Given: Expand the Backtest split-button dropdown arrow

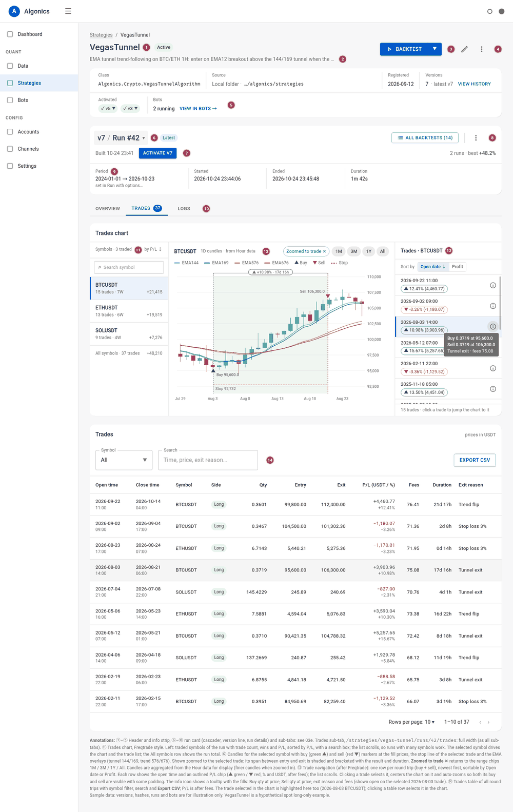Looking at the screenshot, I should point(435,49).
